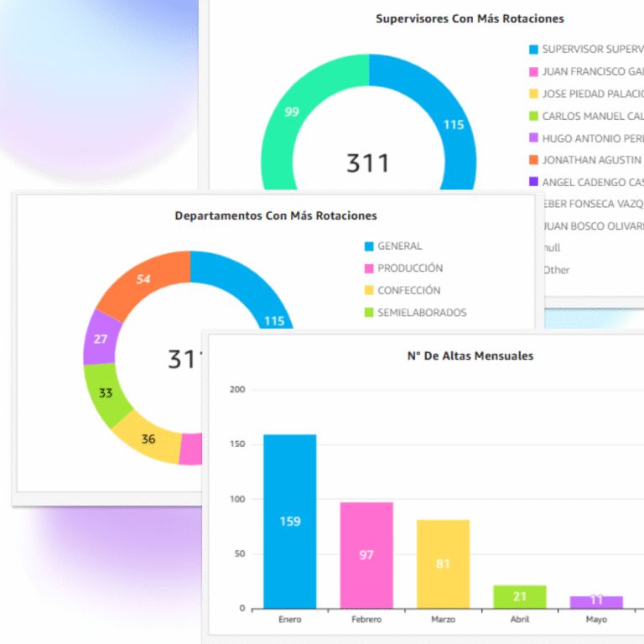Click the pink Febrero bar showing 97

point(366,555)
